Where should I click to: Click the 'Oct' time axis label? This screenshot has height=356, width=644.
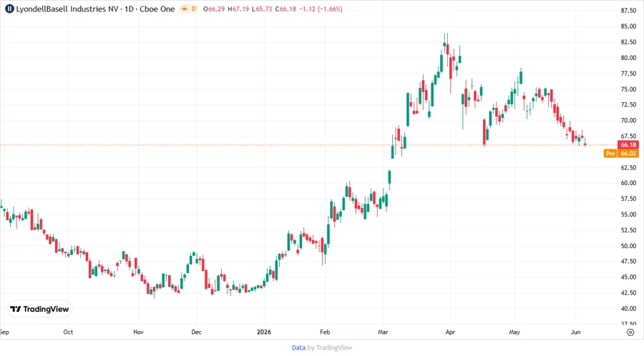tap(68, 332)
